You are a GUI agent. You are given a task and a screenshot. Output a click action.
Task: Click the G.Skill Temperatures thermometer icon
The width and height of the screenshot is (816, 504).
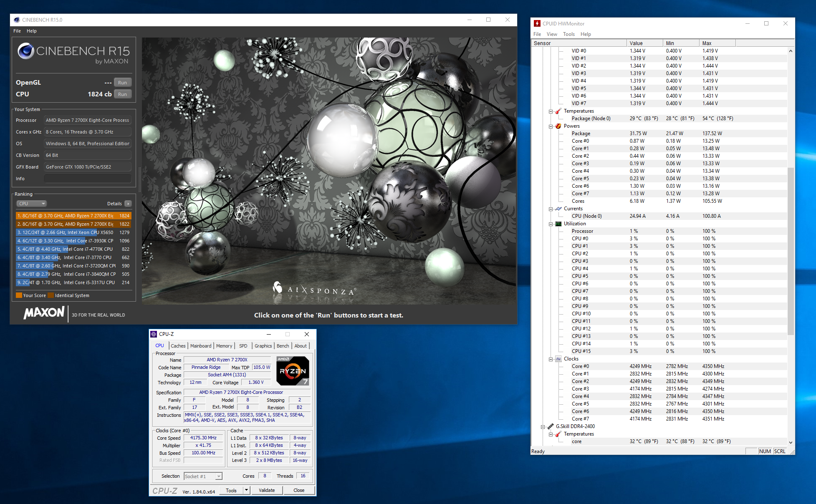(x=558, y=434)
